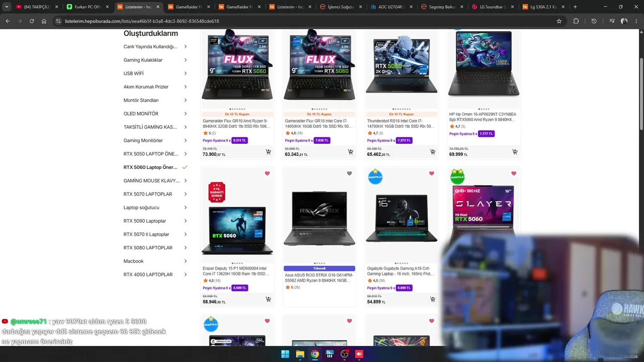644x362 pixels.
Task: Open the browser profile avatar
Action: click(624, 21)
